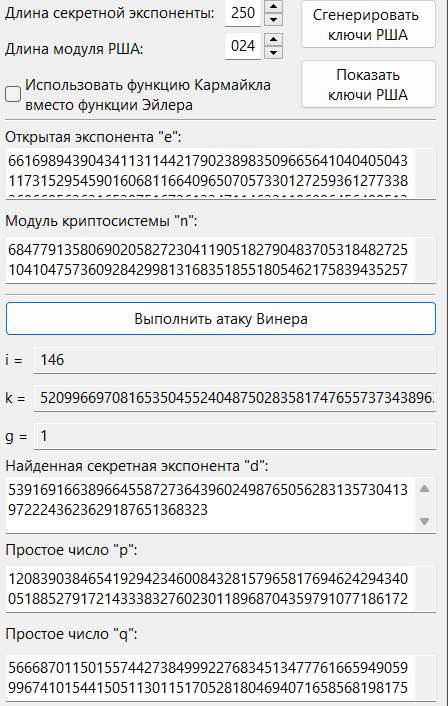This screenshot has height=706, width=448.
Task: Focus the RSA modulus length input field
Action: 243,46
